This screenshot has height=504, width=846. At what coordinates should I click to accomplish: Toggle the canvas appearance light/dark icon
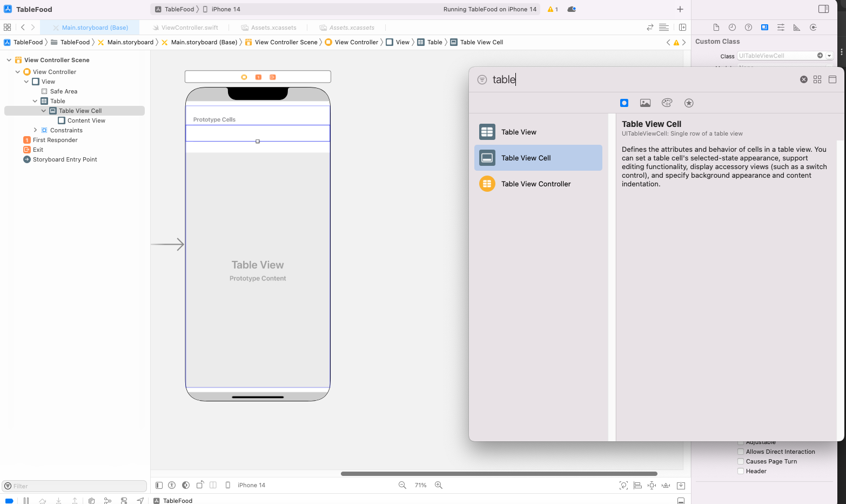186,485
